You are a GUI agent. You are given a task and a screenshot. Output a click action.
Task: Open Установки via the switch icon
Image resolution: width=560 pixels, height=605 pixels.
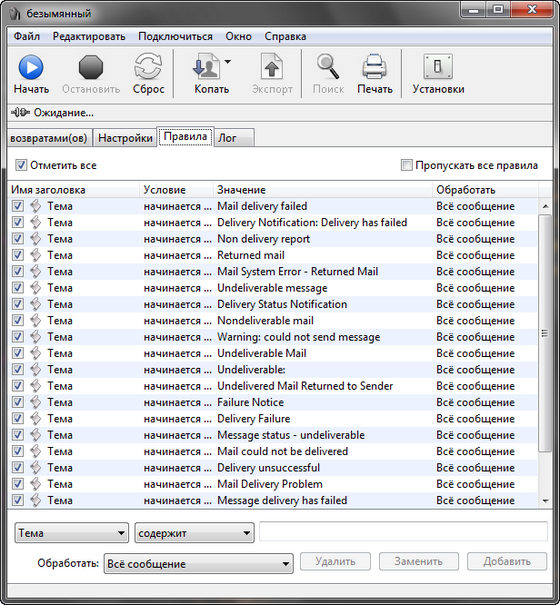point(438,67)
